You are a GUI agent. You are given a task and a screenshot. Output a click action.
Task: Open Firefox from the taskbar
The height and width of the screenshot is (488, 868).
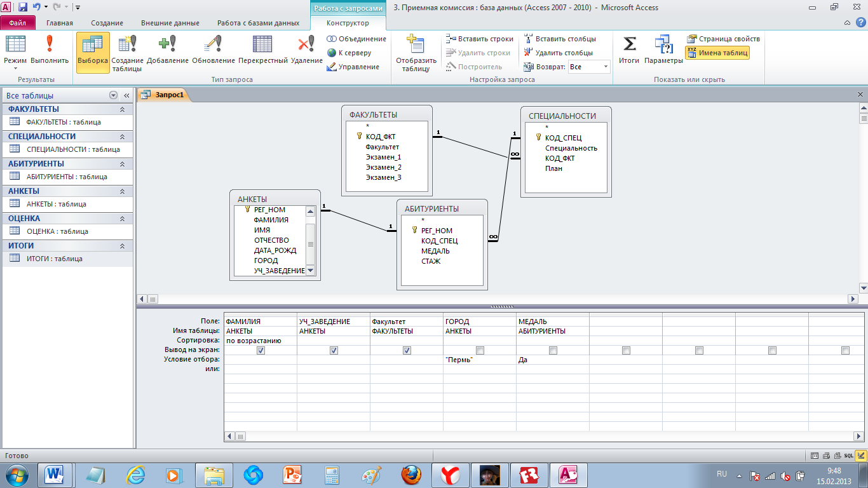410,475
